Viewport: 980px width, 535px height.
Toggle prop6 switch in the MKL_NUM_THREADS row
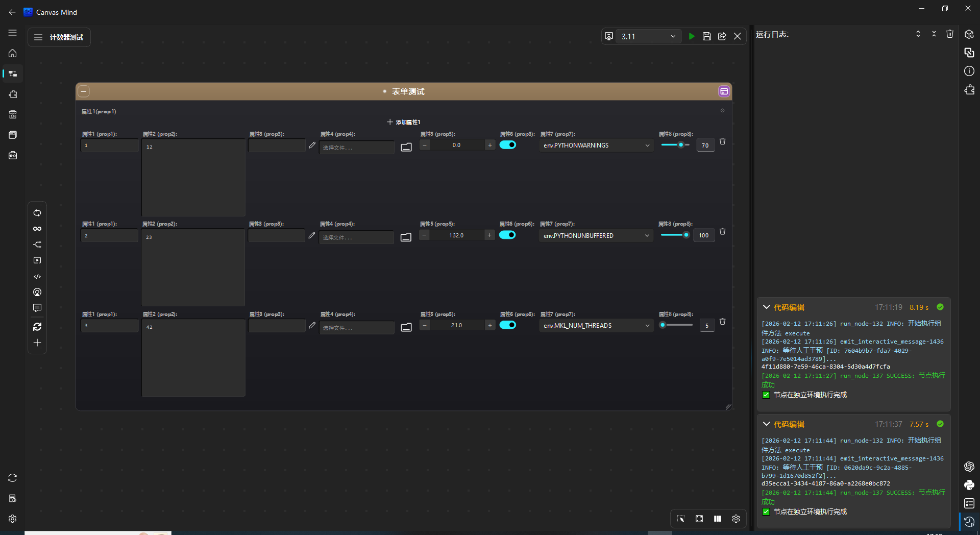[508, 325]
